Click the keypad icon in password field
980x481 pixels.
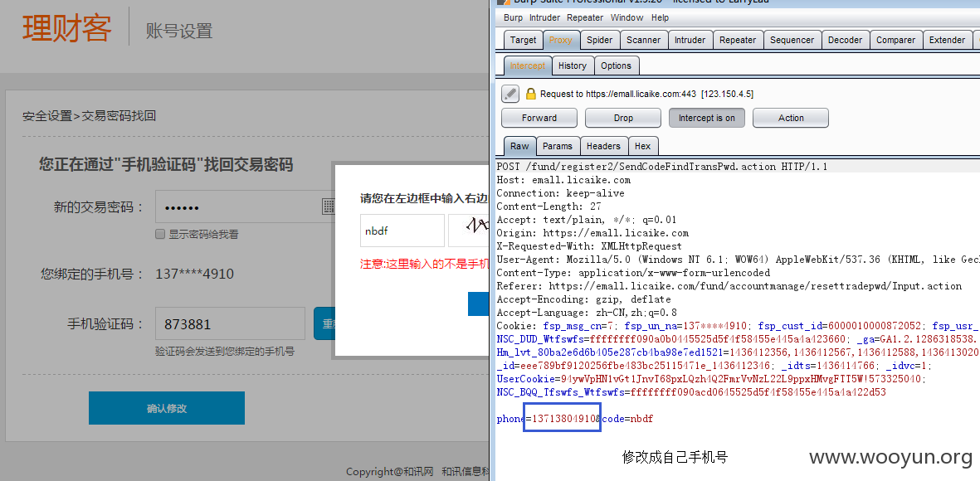(x=328, y=206)
